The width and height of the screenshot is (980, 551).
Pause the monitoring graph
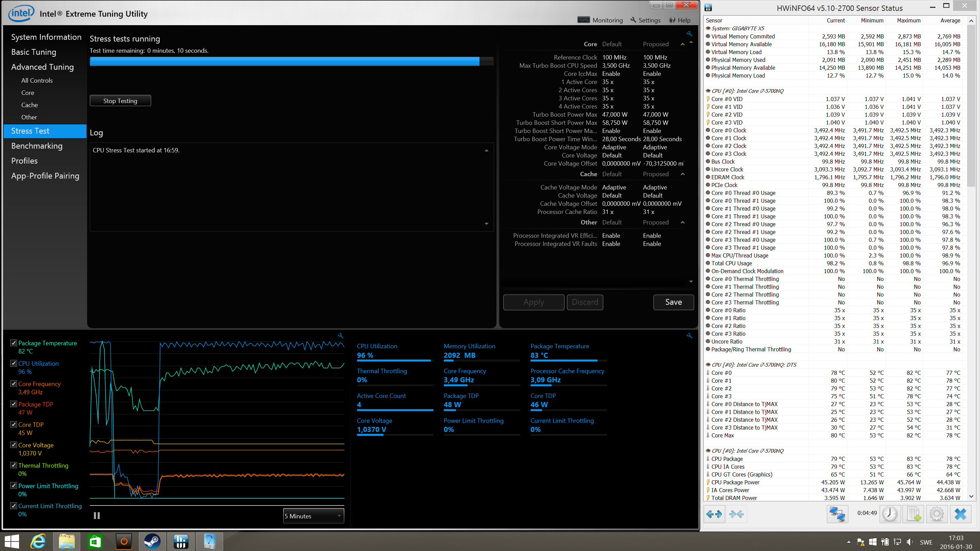97,516
